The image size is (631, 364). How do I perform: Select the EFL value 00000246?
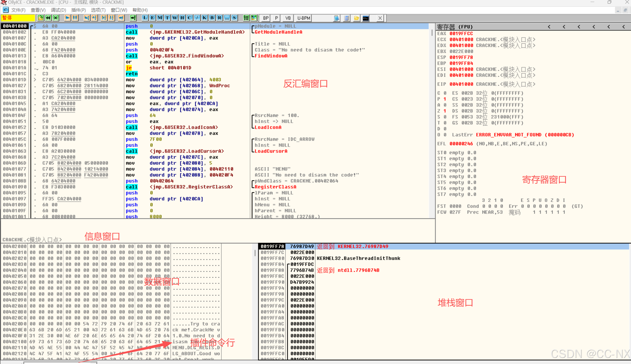tap(461, 144)
